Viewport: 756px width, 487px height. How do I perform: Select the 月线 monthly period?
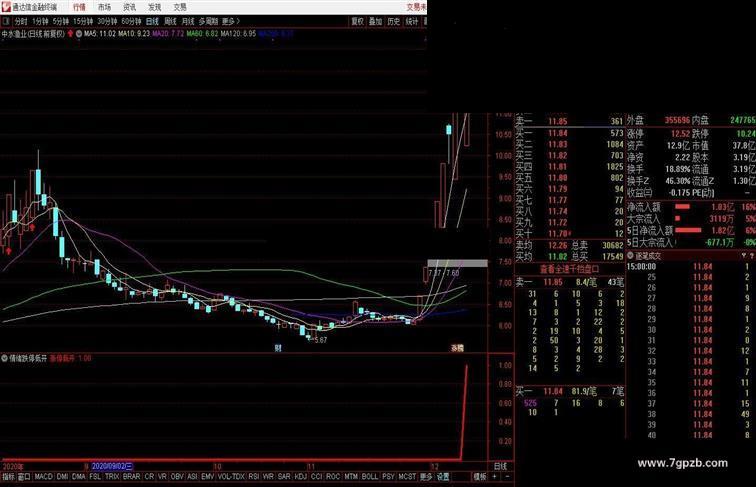188,22
